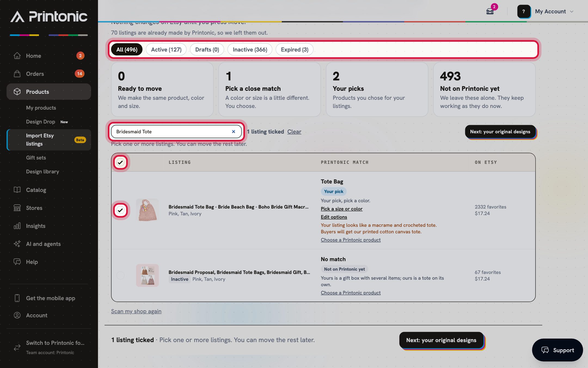The height and width of the screenshot is (368, 588).
Task: Switch to the Inactive (366) tab
Action: (x=250, y=49)
